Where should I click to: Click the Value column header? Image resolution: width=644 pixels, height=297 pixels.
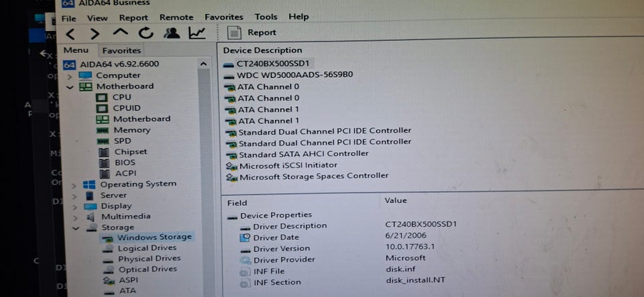396,200
